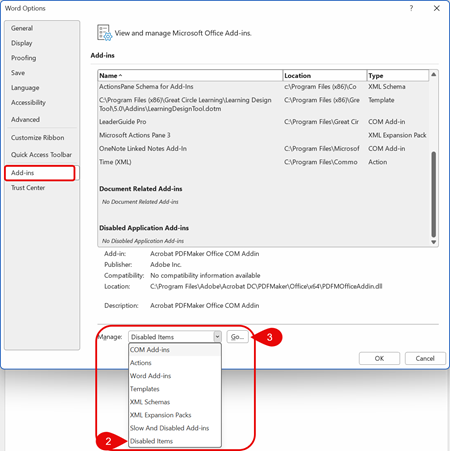Click the XML Expansion Pack type cell
The width and height of the screenshot is (450, 451).
pyautogui.click(x=397, y=135)
